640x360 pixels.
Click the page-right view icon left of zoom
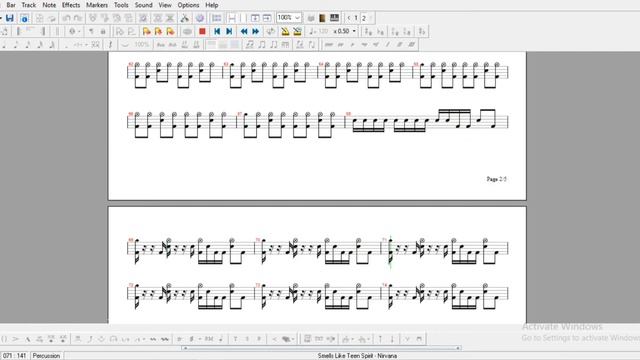pos(267,18)
